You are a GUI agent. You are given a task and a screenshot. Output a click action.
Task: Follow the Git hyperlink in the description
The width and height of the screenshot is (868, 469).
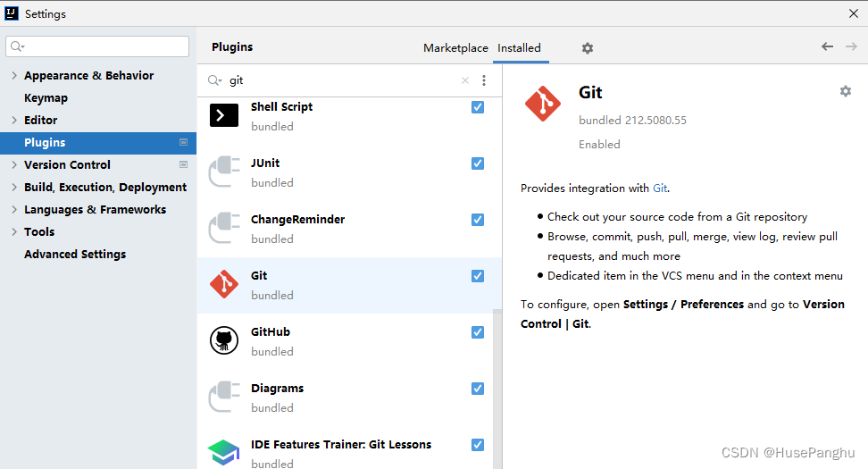pos(659,188)
